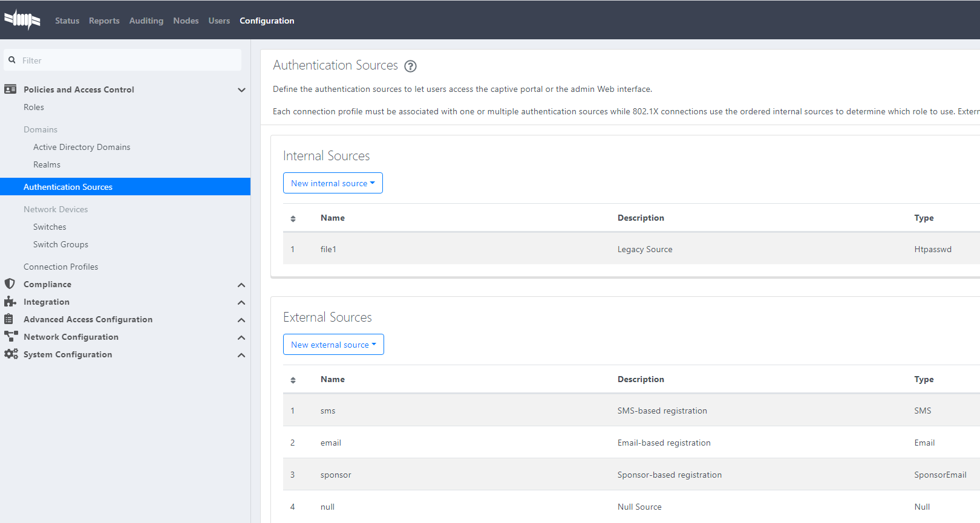
Task: Open the Auditing menu
Action: [x=146, y=21]
